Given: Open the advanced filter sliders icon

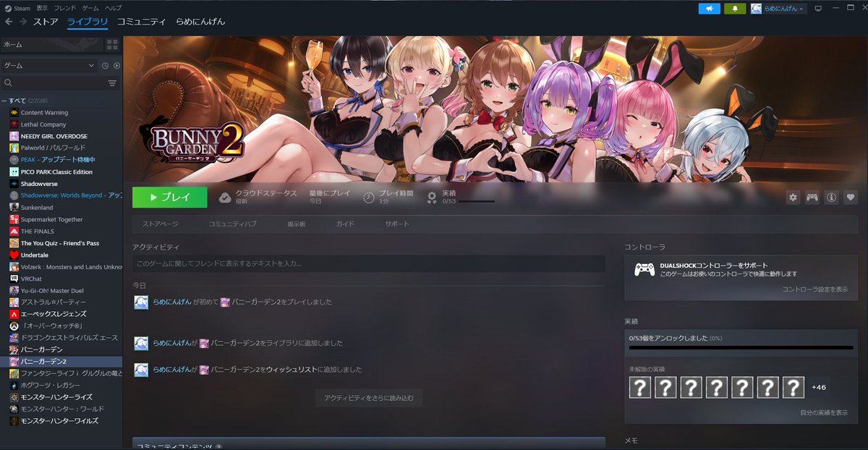Looking at the screenshot, I should (112, 83).
